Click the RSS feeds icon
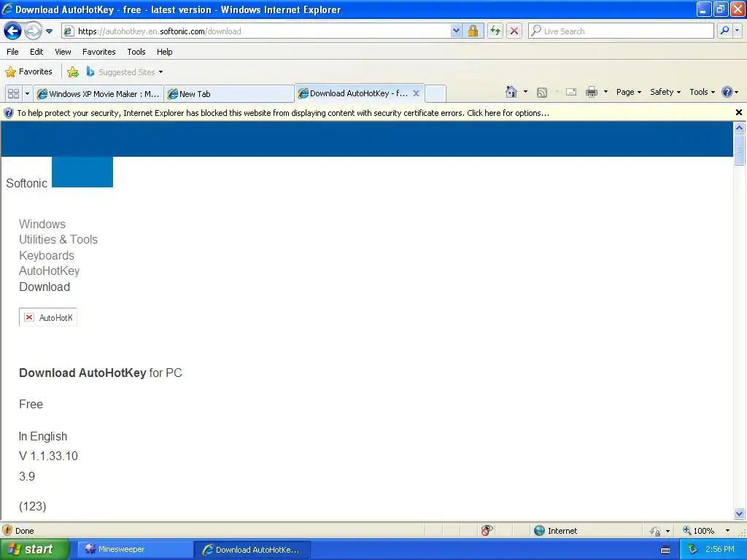 [x=542, y=93]
